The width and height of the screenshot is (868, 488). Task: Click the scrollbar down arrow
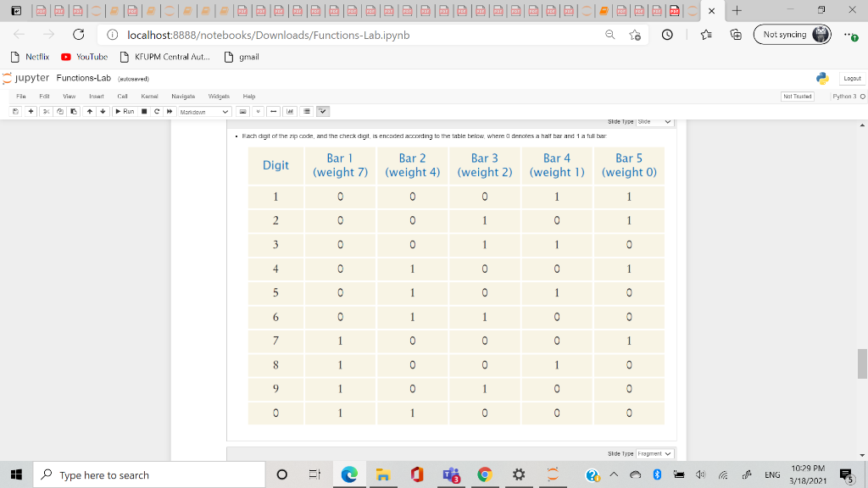(x=862, y=455)
